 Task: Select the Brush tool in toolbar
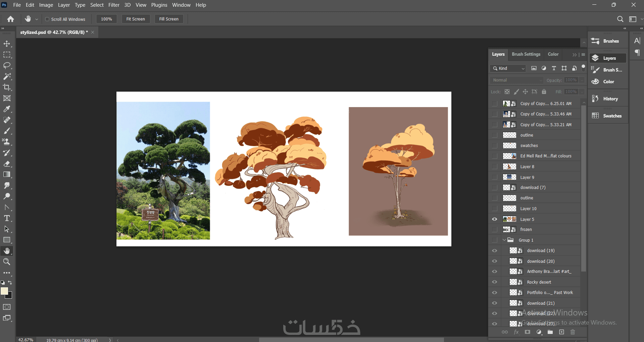pyautogui.click(x=7, y=131)
